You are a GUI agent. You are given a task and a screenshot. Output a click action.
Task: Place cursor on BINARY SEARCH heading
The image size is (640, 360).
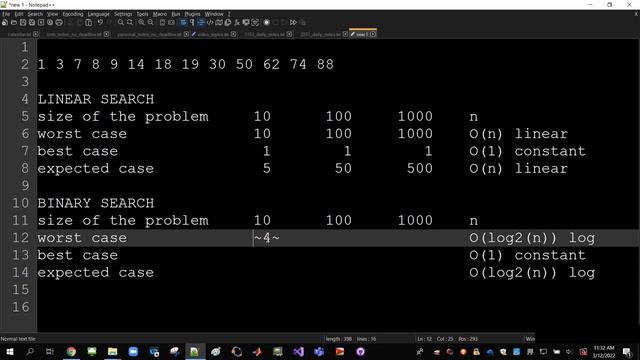(96, 203)
